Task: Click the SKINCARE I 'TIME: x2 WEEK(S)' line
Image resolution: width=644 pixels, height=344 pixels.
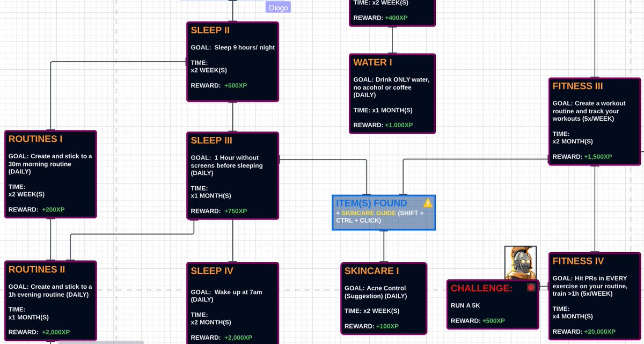Action: [x=372, y=311]
